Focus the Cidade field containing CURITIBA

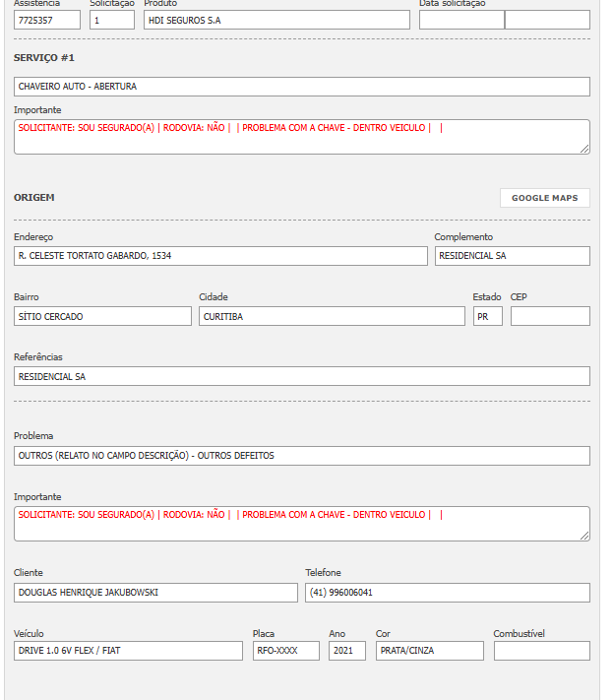click(x=332, y=316)
